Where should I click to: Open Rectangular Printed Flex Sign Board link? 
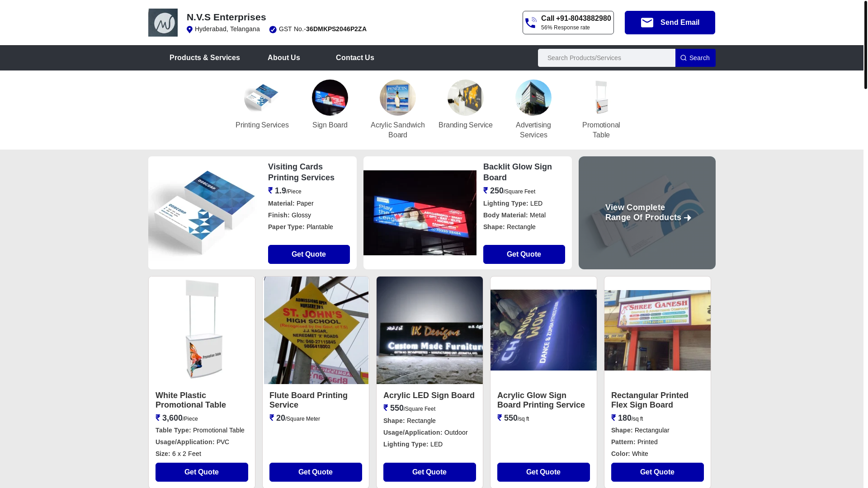650,400
